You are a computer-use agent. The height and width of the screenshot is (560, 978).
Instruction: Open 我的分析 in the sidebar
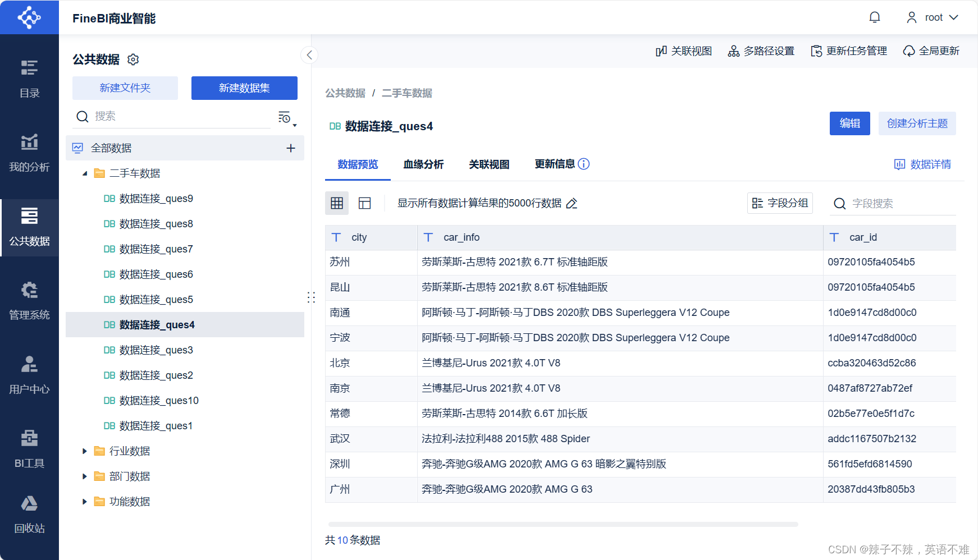pos(29,153)
